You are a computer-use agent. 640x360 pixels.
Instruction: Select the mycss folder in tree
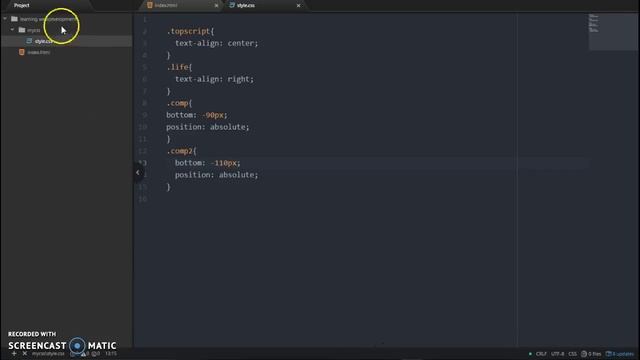coord(34,30)
